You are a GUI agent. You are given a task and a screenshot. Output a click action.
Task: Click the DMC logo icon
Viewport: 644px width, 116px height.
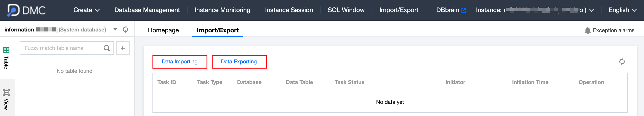coord(13,10)
